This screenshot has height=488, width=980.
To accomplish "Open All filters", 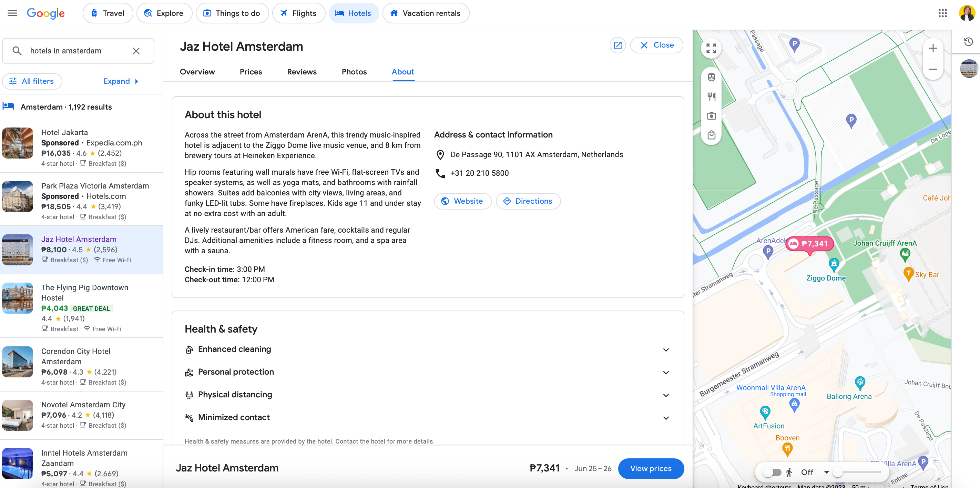I will [x=32, y=81].
